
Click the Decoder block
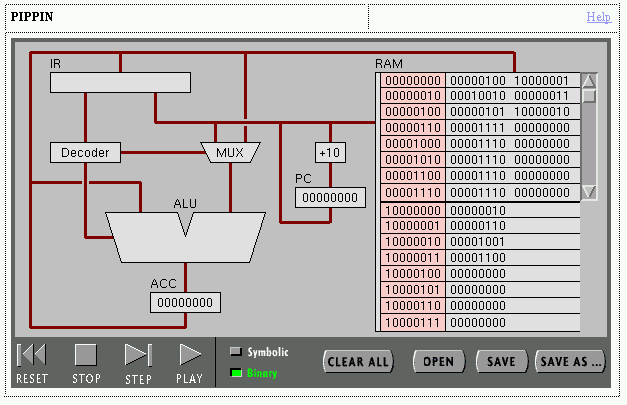tap(85, 153)
